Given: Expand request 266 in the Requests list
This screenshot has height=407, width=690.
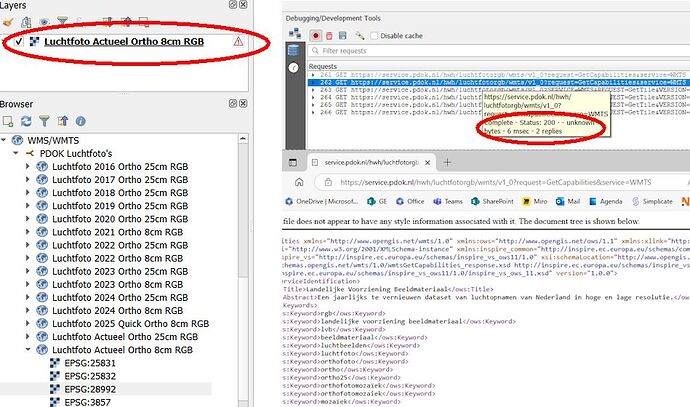Looking at the screenshot, I should coord(313,112).
